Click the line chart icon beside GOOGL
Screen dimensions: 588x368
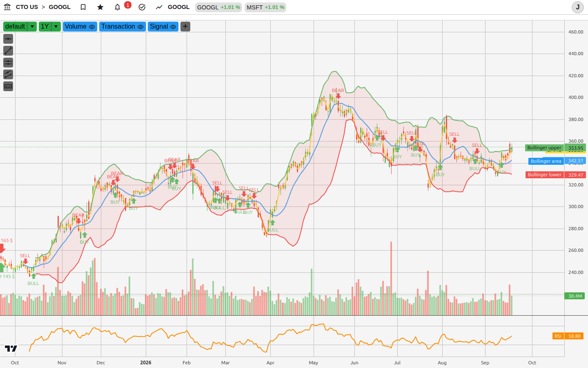159,7
